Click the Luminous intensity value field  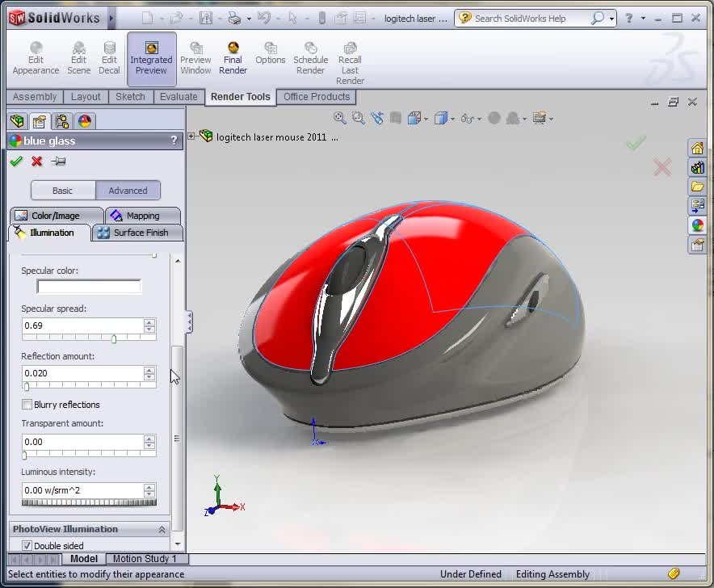[82, 490]
